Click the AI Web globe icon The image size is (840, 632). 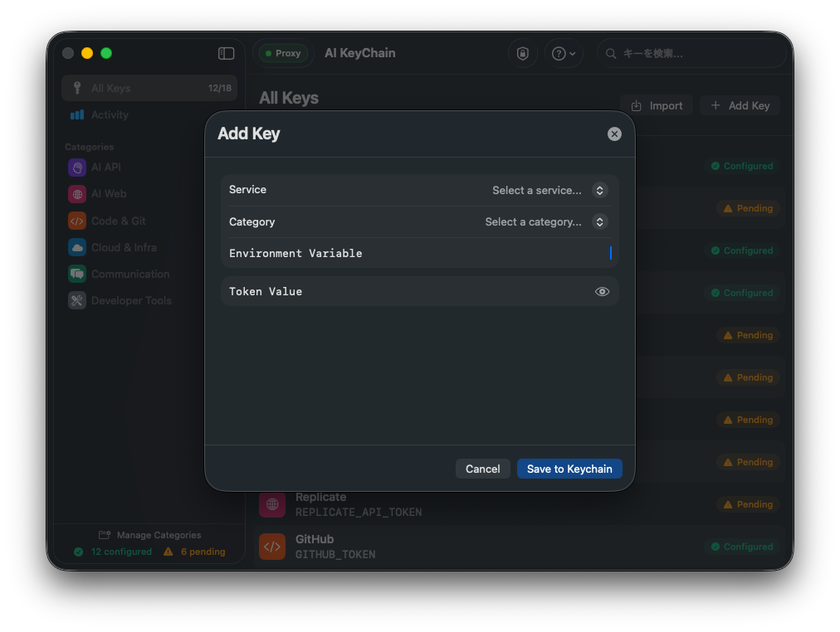pyautogui.click(x=77, y=194)
